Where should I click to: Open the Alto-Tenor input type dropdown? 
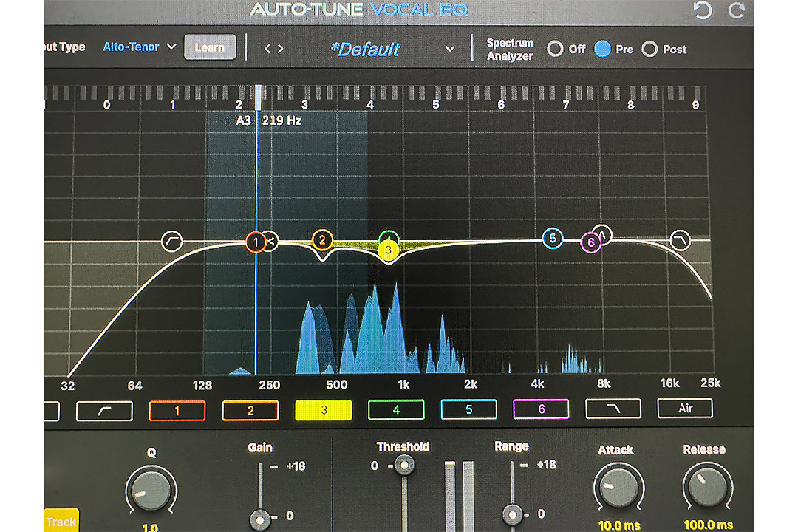tap(140, 47)
